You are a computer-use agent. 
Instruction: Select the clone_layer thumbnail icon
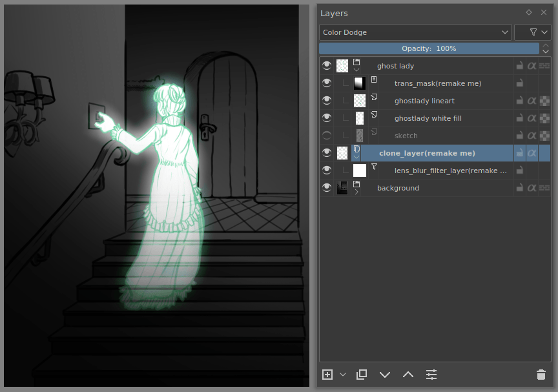pos(342,152)
